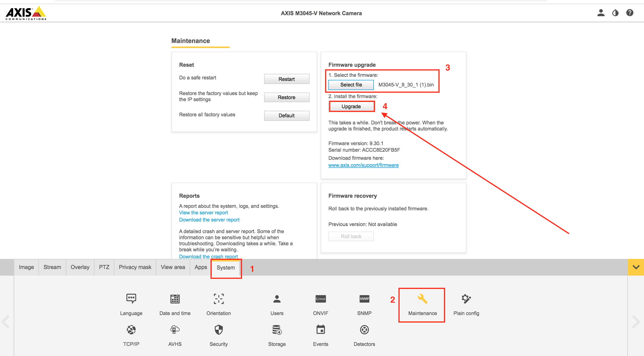Screen dimensions: 644x356
Task: Open the user account icon
Action: coord(601,13)
